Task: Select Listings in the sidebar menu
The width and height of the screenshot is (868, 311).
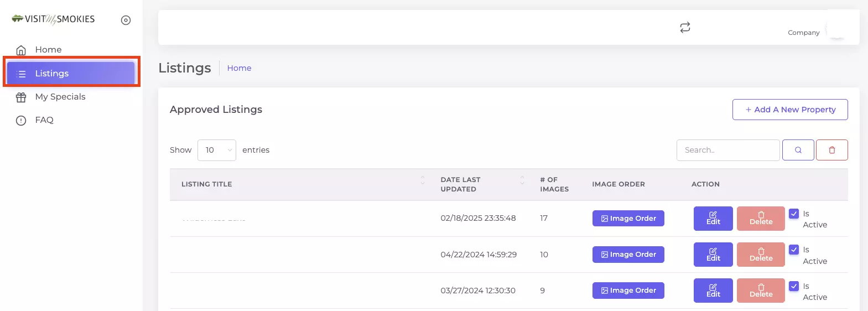Action: [x=71, y=73]
